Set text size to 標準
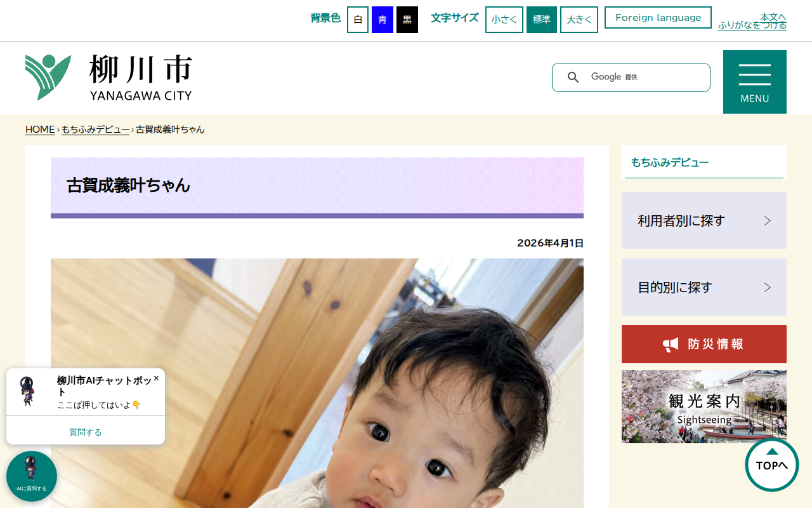The image size is (812, 508). tap(542, 20)
